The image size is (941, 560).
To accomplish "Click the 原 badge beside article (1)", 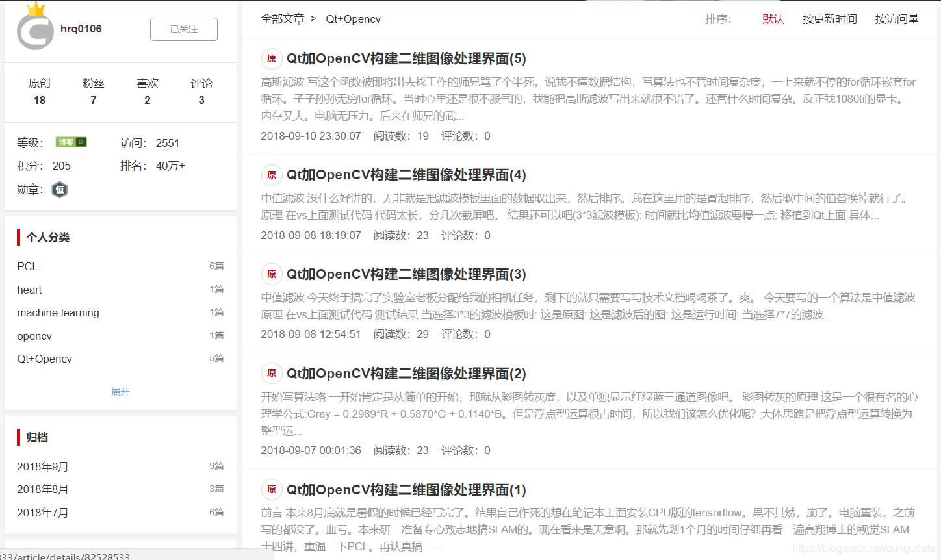I will [x=272, y=489].
